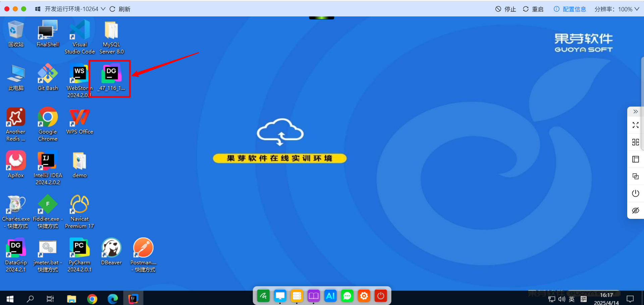
Task: Open IntelliJ IDEA 2024.2.0.2 shortcut
Action: click(x=48, y=168)
